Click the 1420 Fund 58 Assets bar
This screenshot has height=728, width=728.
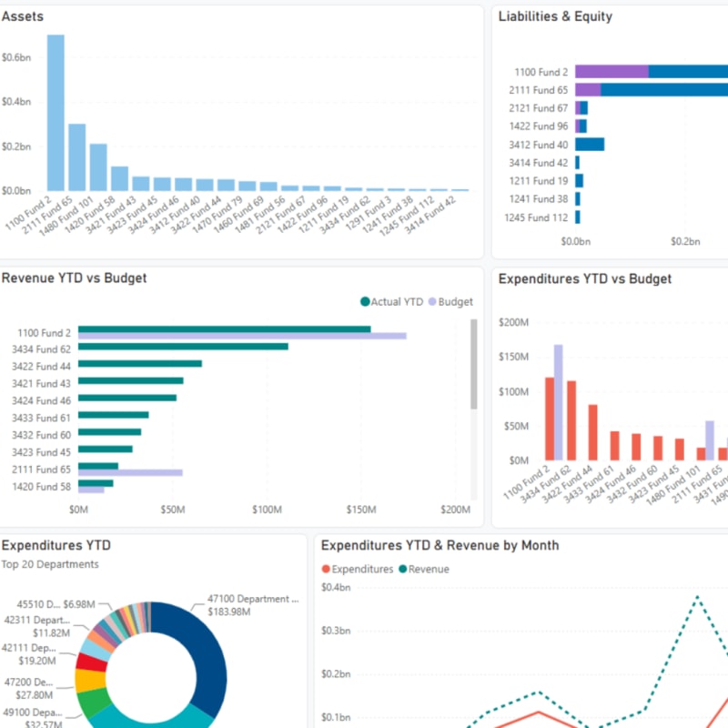click(x=120, y=178)
